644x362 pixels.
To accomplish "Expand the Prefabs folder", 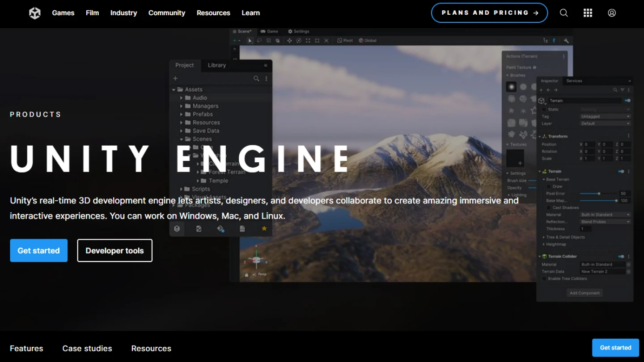I will click(182, 114).
